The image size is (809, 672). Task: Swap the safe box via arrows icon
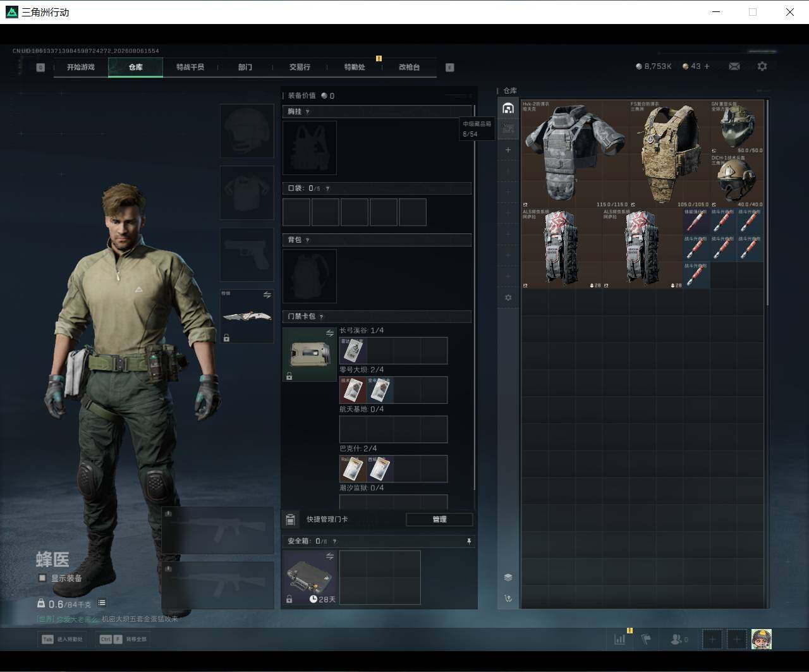click(x=329, y=556)
